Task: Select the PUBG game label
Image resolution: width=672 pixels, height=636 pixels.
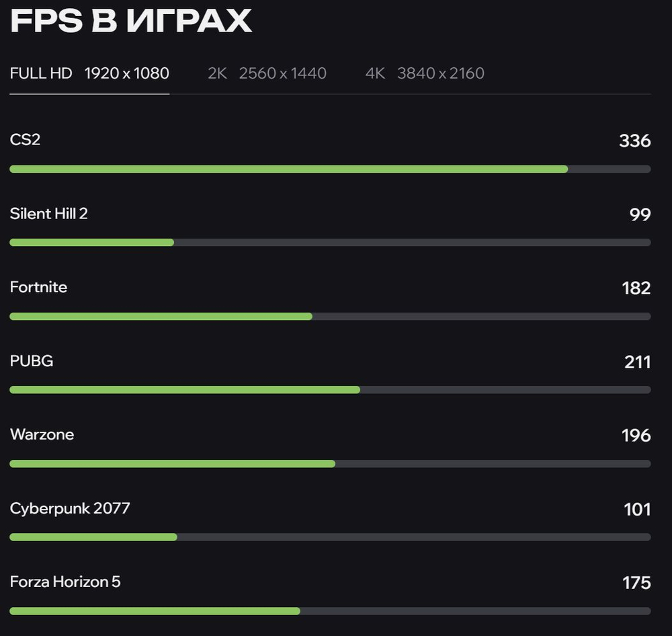Action: click(32, 361)
